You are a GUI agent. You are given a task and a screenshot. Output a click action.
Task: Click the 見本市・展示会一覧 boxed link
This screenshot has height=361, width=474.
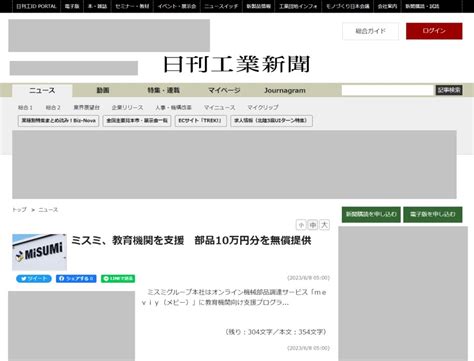[137, 121]
